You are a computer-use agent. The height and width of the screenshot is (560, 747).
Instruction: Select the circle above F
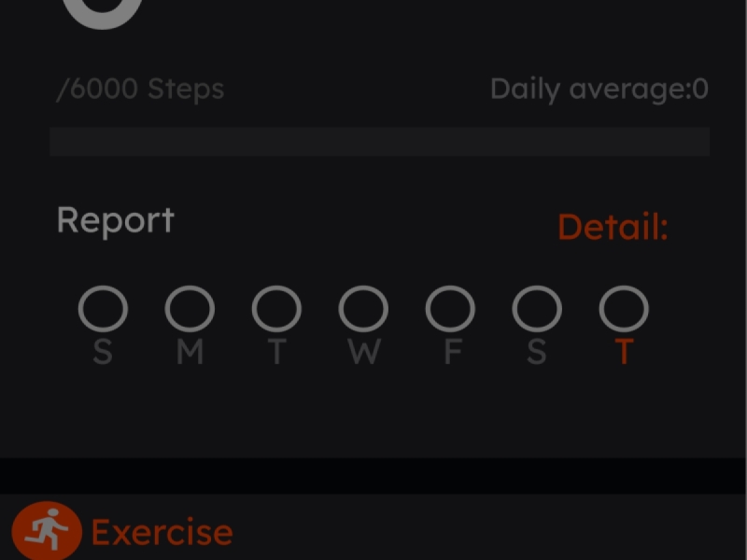[x=450, y=308]
